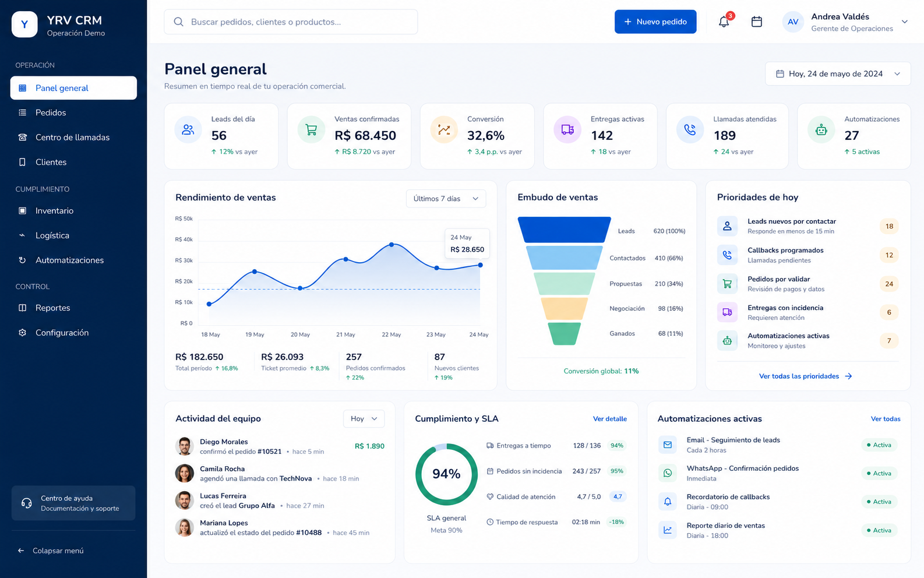Collapse the sidebar with Colapsar menú
The width and height of the screenshot is (924, 578).
point(51,551)
